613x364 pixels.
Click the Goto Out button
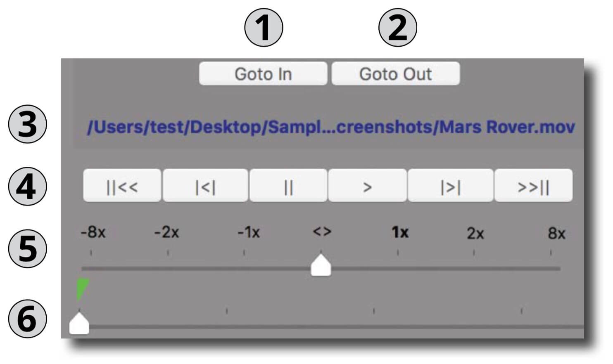pyautogui.click(x=396, y=74)
